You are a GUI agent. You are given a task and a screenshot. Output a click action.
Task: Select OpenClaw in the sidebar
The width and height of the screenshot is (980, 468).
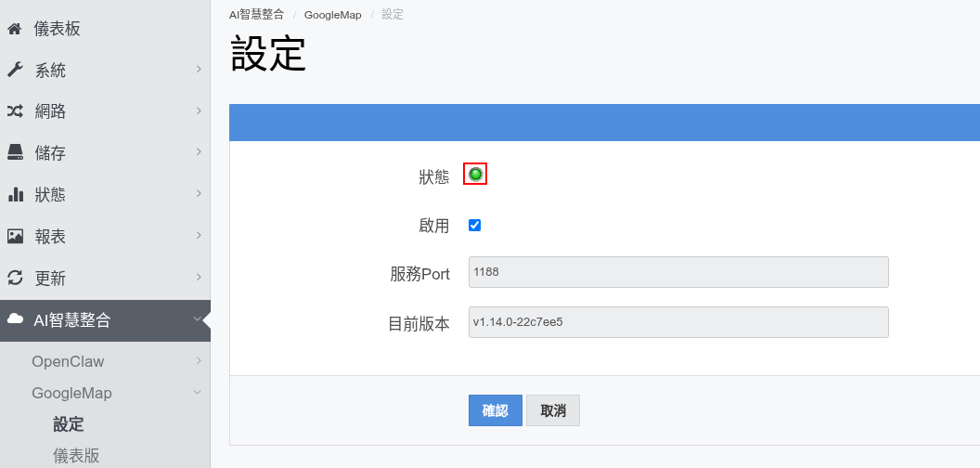68,361
